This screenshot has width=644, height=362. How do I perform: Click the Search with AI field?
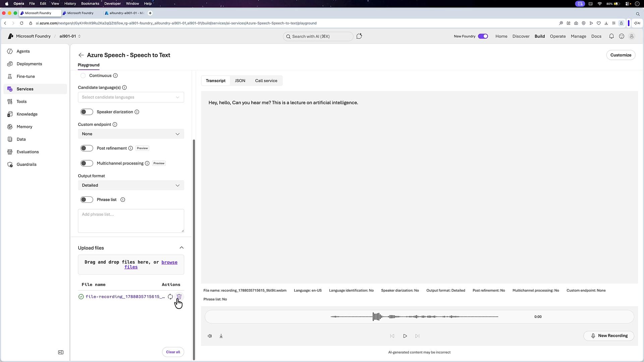(318, 36)
